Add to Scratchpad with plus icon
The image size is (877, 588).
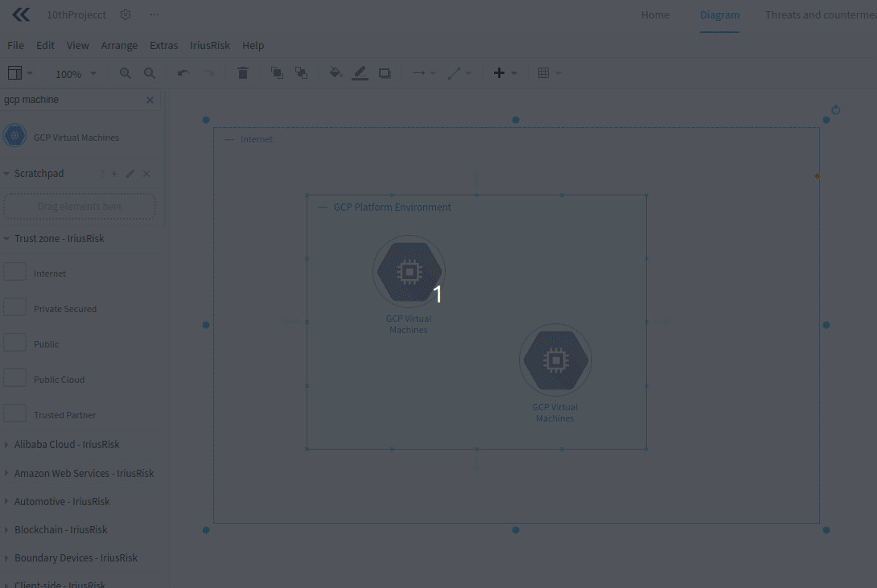pyautogui.click(x=114, y=174)
